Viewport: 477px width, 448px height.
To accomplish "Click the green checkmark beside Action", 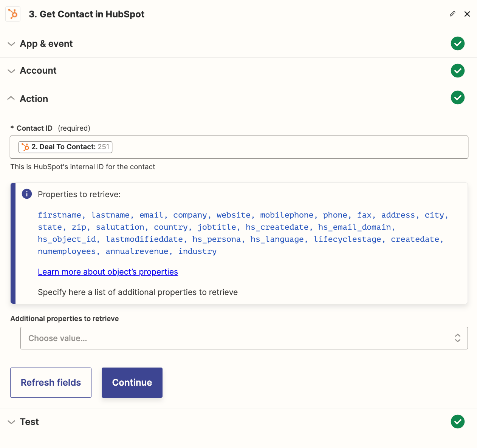I will click(x=458, y=98).
